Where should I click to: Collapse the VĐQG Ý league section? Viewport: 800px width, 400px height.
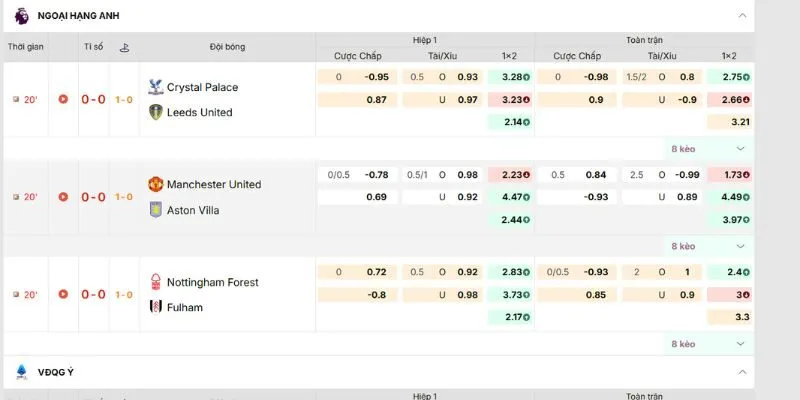[x=741, y=372]
